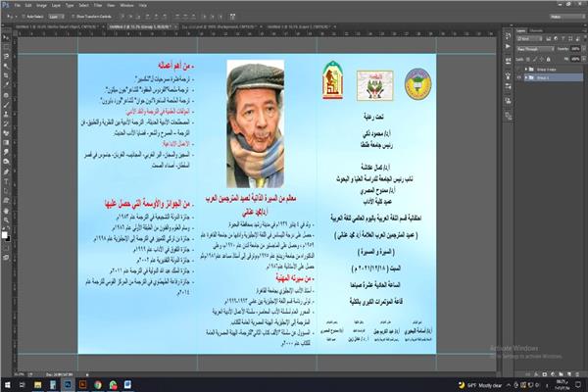
Task: Click the foreground color swatch
Action: point(5,235)
